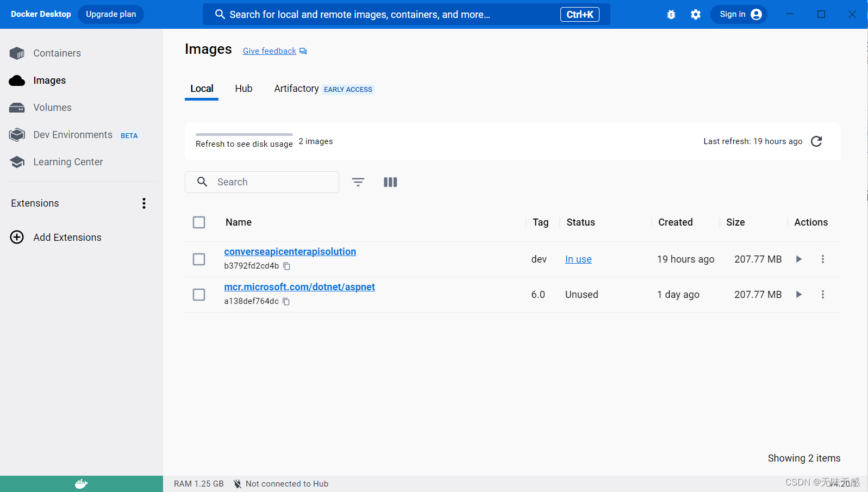868x492 pixels.
Task: Click the dev tag cell
Action: click(x=539, y=259)
